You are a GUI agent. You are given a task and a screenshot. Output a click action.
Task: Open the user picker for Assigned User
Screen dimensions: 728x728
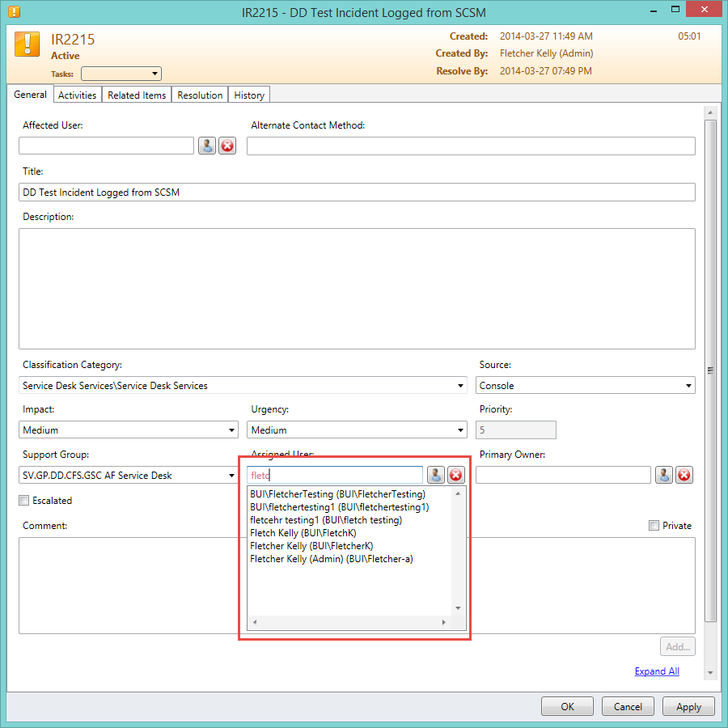pos(436,475)
